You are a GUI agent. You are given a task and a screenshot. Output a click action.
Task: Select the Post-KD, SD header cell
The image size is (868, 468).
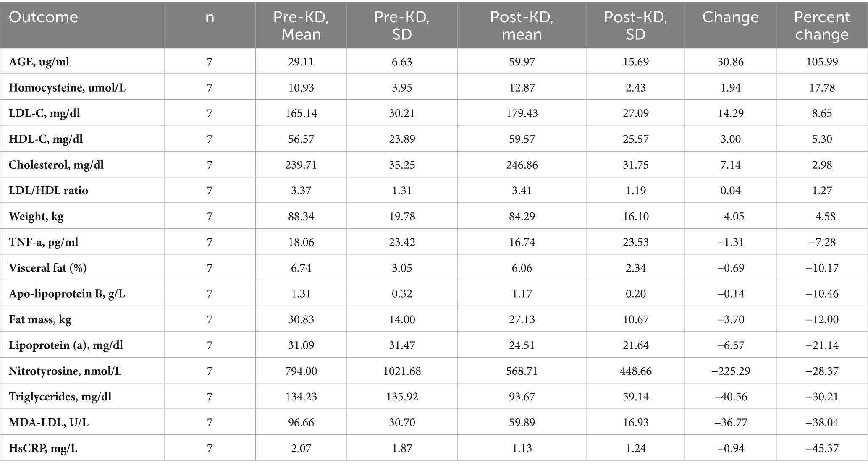coord(636,26)
